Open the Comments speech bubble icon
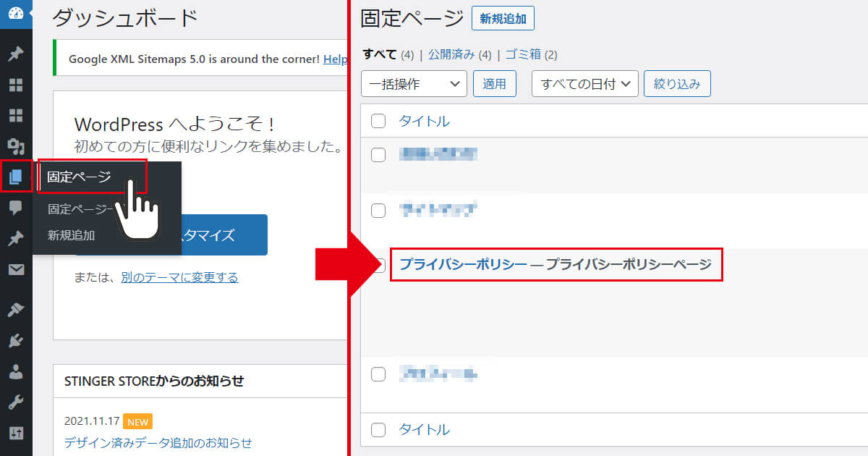Image resolution: width=868 pixels, height=456 pixels. (16, 208)
